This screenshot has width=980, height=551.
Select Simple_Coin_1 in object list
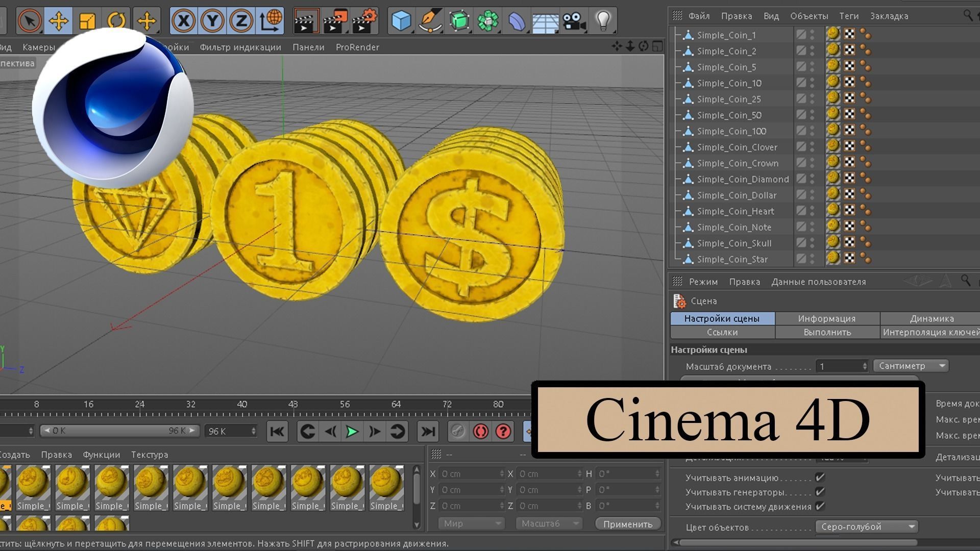pos(726,35)
